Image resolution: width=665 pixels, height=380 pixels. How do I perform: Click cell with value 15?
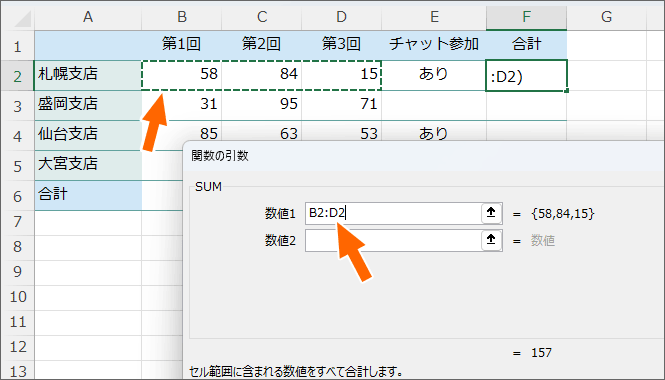point(341,75)
